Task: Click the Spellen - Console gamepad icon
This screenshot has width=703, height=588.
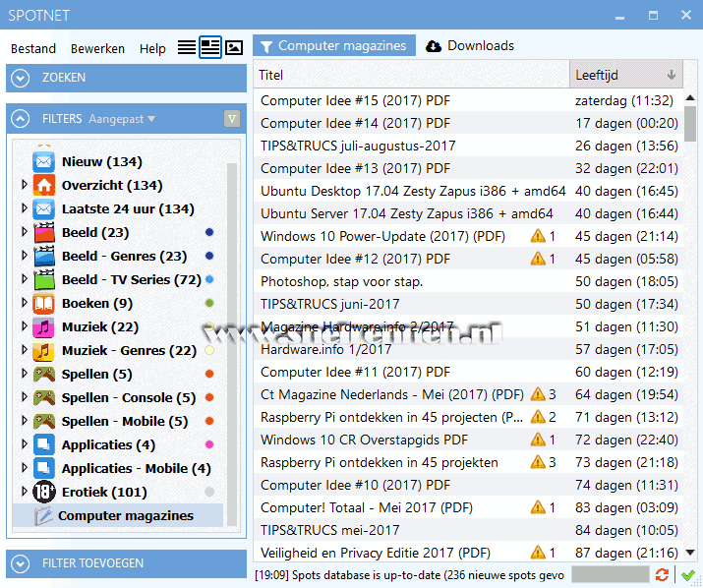Action: click(x=44, y=398)
